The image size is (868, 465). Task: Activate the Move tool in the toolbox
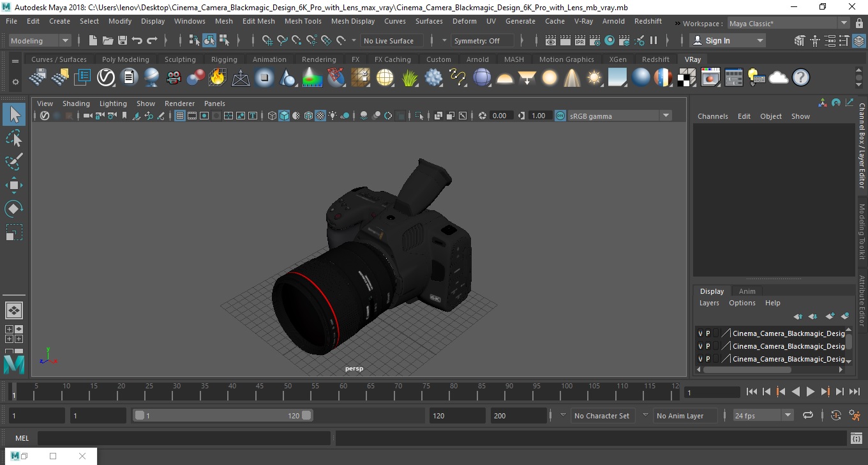coord(14,185)
